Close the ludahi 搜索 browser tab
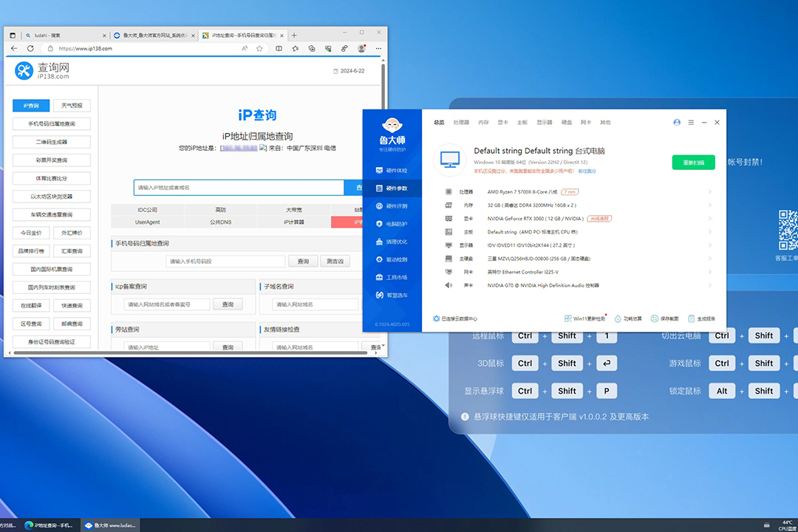The height and width of the screenshot is (532, 798). [x=104, y=35]
